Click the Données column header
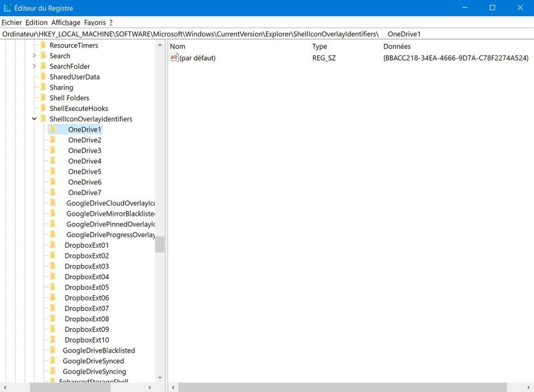Screen dimensions: 534x392 click(x=397, y=46)
